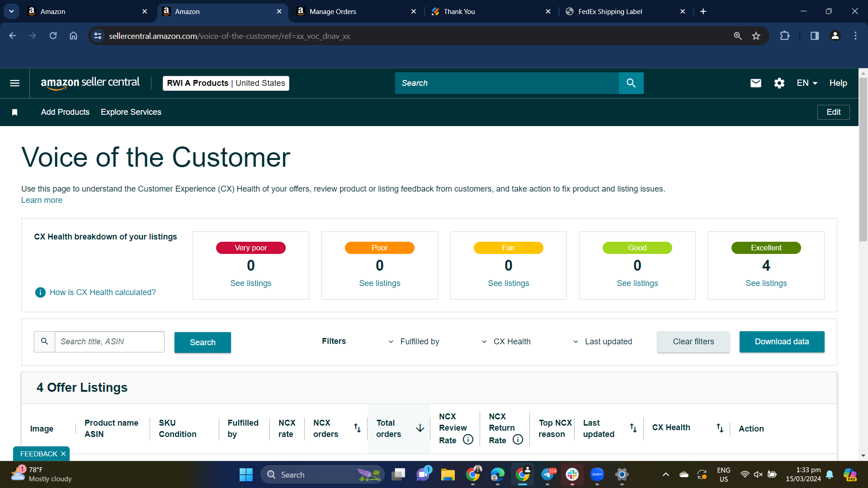This screenshot has width=868, height=488.
Task: Click the teal Search button for listings
Action: click(x=203, y=343)
